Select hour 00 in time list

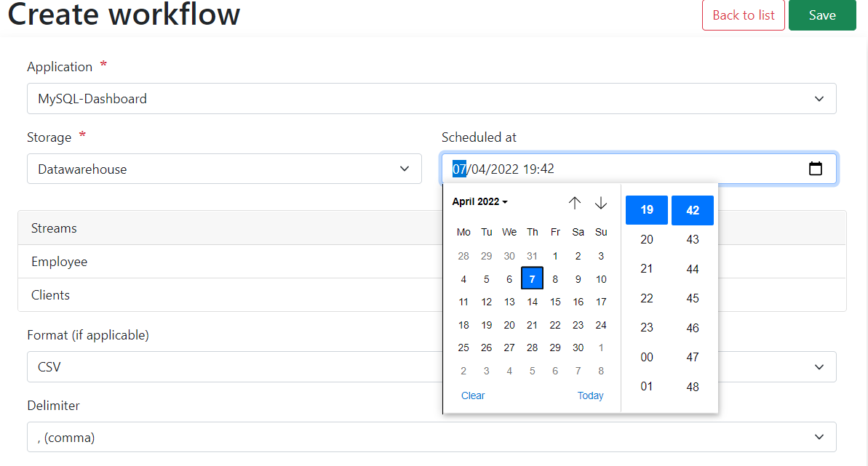pyautogui.click(x=647, y=357)
